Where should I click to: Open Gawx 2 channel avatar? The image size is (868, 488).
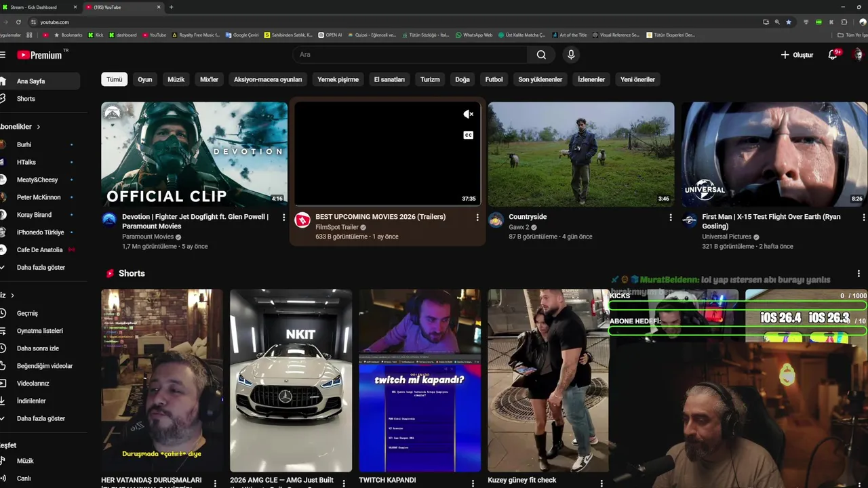pos(496,220)
